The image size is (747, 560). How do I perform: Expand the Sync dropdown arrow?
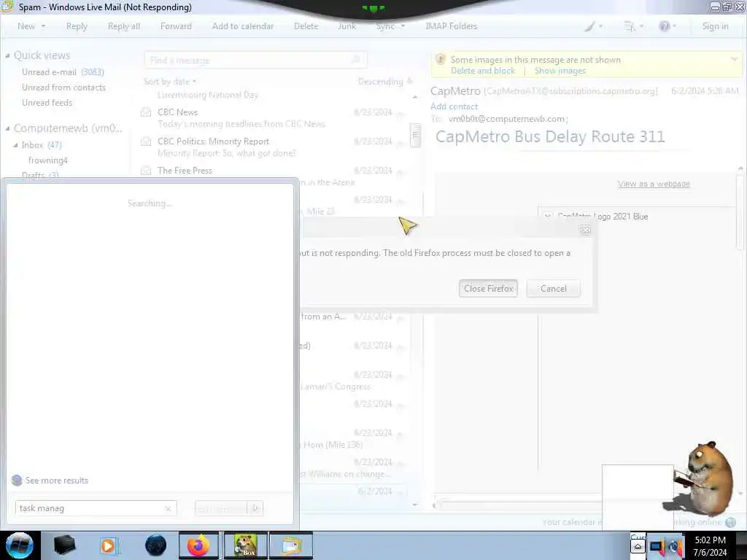(x=403, y=26)
